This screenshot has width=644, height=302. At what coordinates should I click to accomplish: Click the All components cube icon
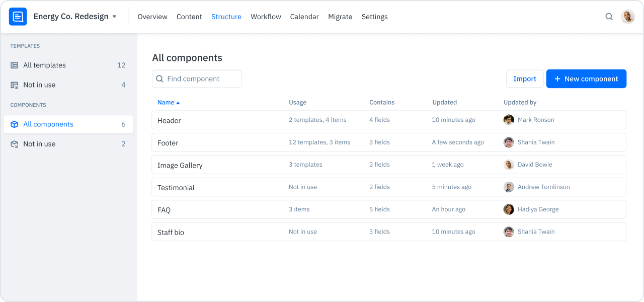pyautogui.click(x=15, y=124)
